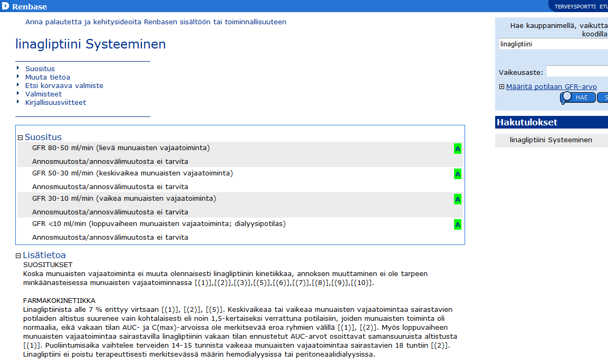Jump to the Muuta tietoa section link
This screenshot has height=364, width=608.
pos(47,77)
